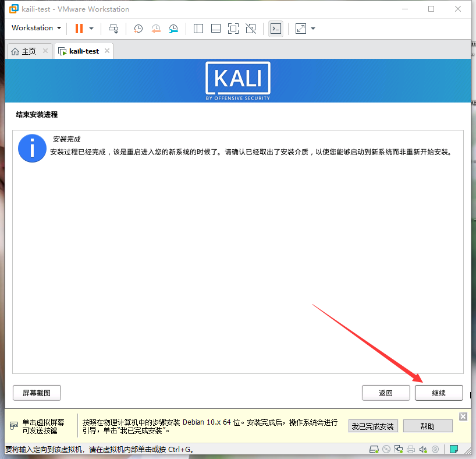Click the hard disk status icon
Screen dimensions: 476x459
click(x=374, y=449)
